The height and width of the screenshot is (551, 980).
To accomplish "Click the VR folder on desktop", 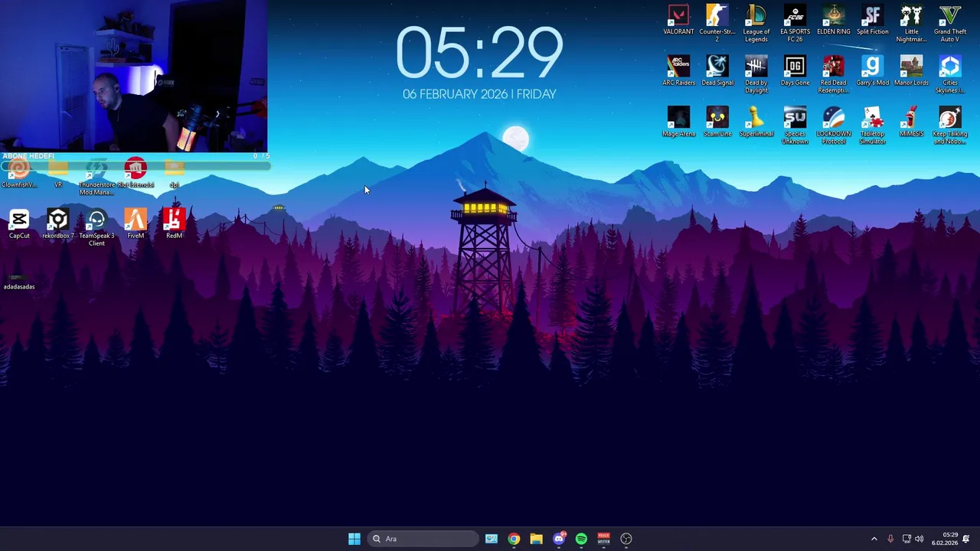I will point(58,174).
